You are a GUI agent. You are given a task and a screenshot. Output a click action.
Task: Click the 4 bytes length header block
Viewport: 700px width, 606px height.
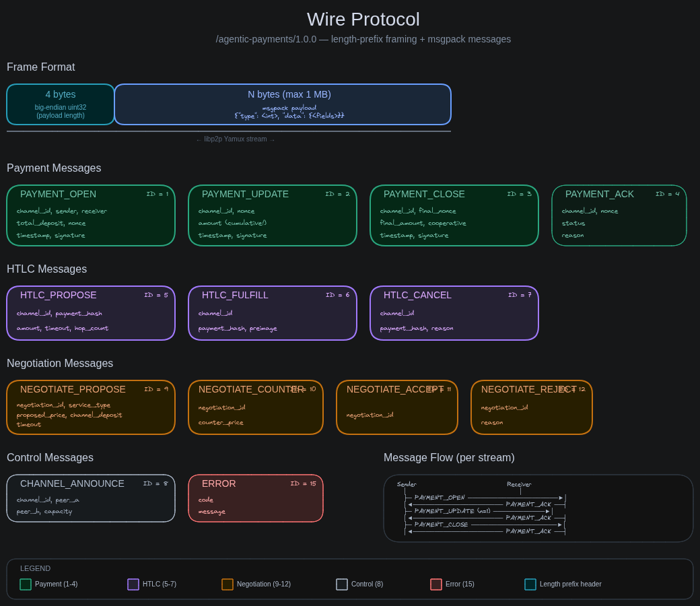[61, 104]
